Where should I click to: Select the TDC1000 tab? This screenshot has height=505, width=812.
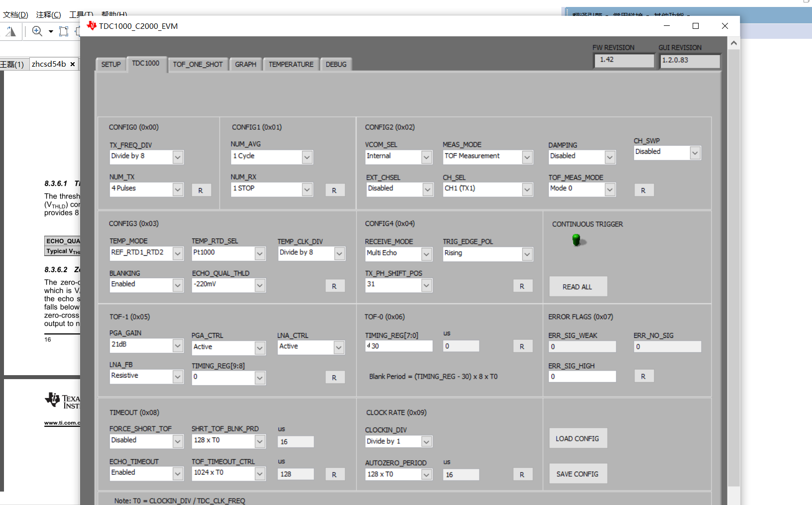[x=146, y=64]
